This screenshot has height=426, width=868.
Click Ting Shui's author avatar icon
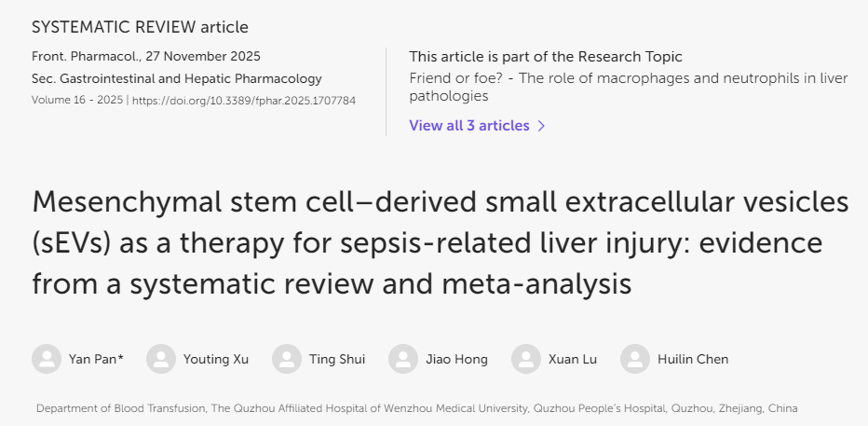click(x=287, y=359)
